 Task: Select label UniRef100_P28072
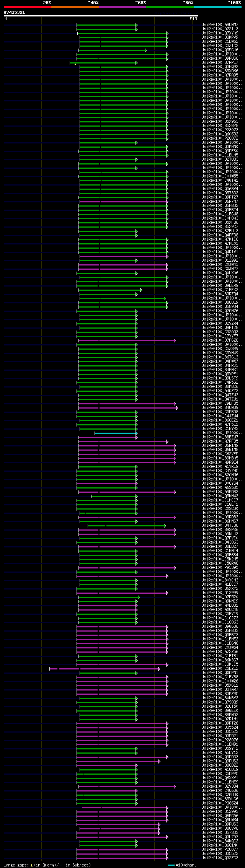[220, 138]
